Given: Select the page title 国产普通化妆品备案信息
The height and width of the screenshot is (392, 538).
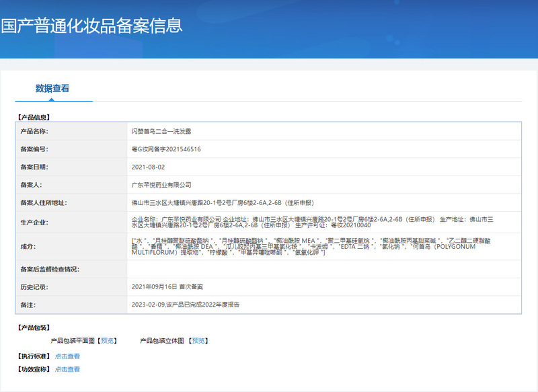Looking at the screenshot, I should [x=91, y=26].
